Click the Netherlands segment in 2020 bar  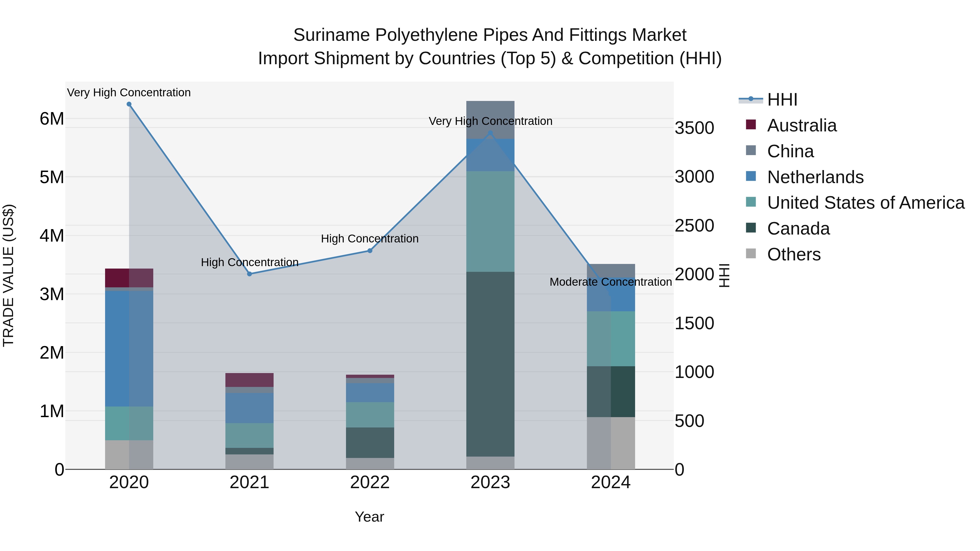[129, 349]
